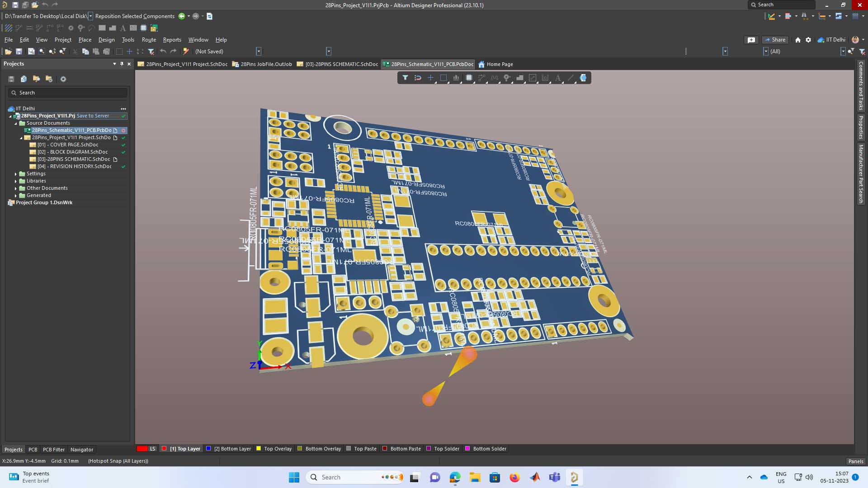Open the (Not Saved) view configuration dropdown
The width and height of the screenshot is (868, 488).
[x=259, y=52]
